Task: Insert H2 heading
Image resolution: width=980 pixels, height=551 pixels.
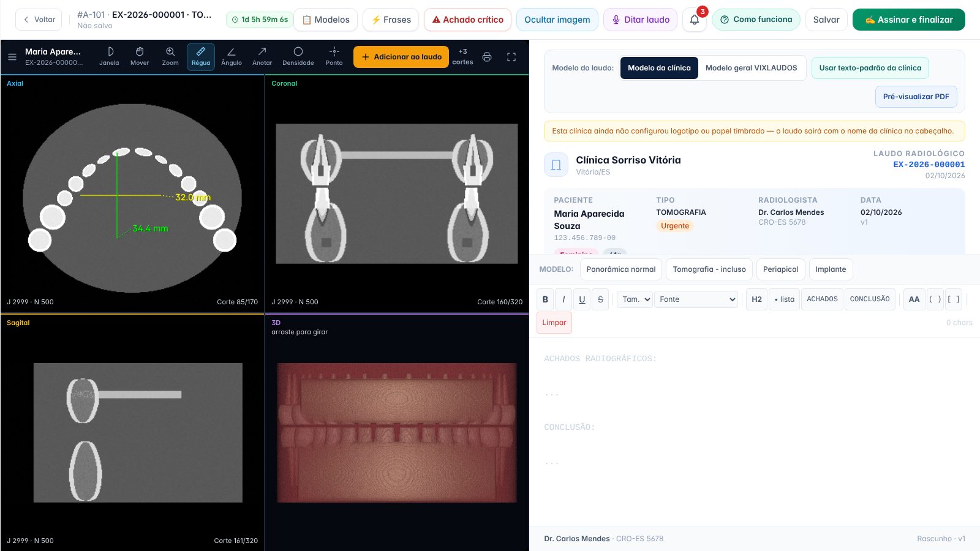Action: pyautogui.click(x=756, y=299)
